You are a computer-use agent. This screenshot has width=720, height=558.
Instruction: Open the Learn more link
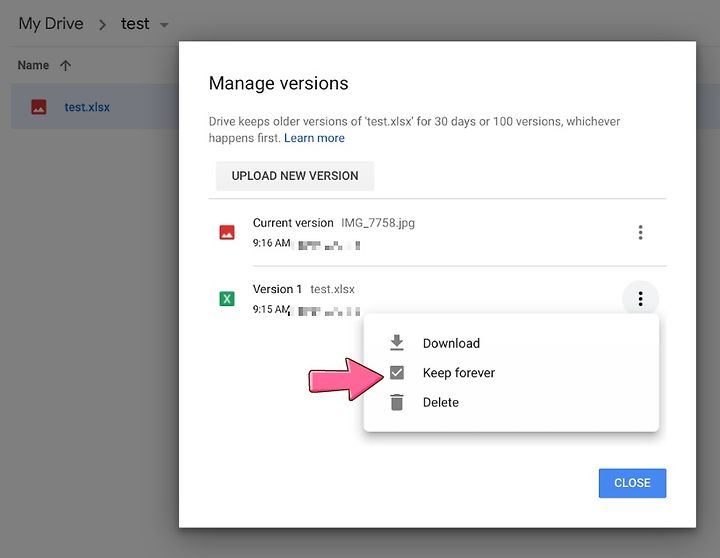[314, 138]
